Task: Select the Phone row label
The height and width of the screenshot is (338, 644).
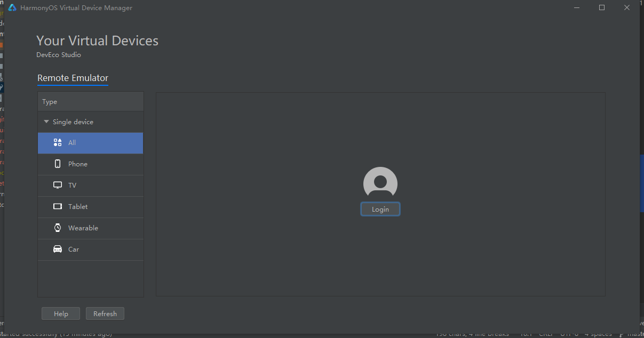Action: [x=78, y=164]
